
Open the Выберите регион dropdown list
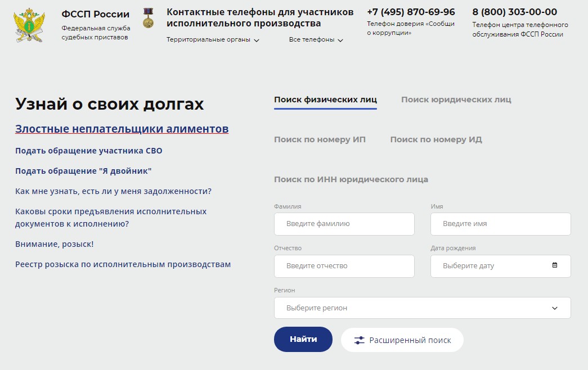pos(422,308)
